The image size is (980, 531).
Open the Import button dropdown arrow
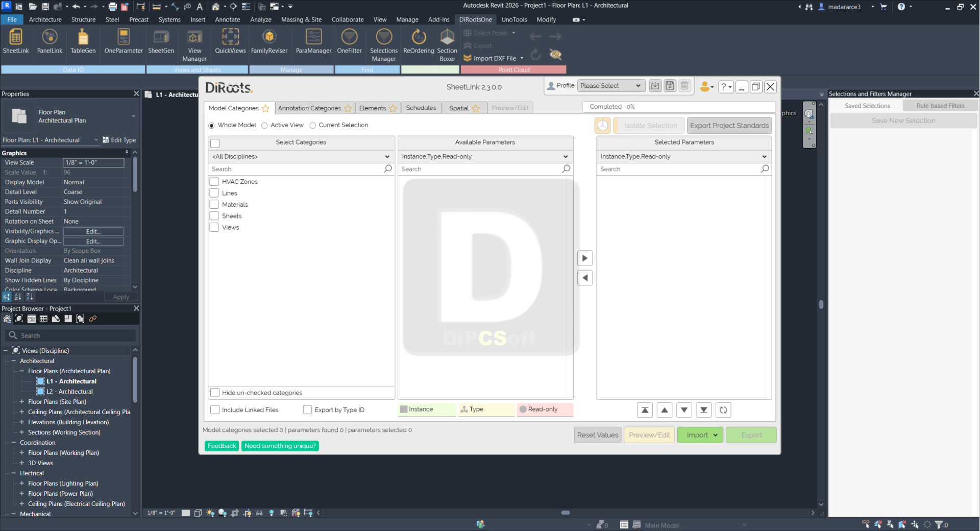(x=716, y=435)
